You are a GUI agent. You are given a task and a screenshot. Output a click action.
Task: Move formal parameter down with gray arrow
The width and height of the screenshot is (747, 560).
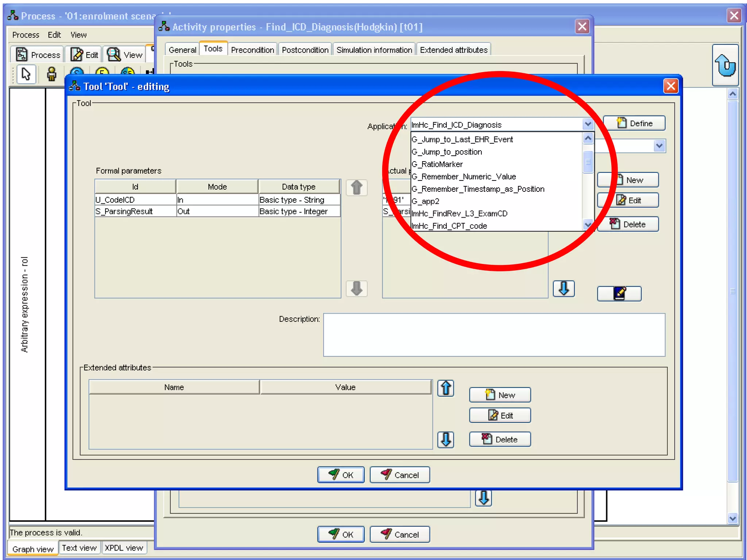pyautogui.click(x=356, y=289)
